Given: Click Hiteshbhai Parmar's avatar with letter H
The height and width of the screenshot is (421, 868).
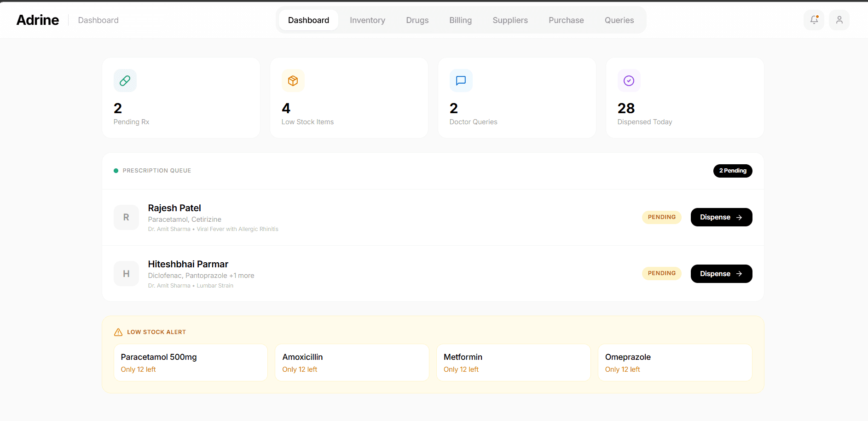Looking at the screenshot, I should pos(126,273).
